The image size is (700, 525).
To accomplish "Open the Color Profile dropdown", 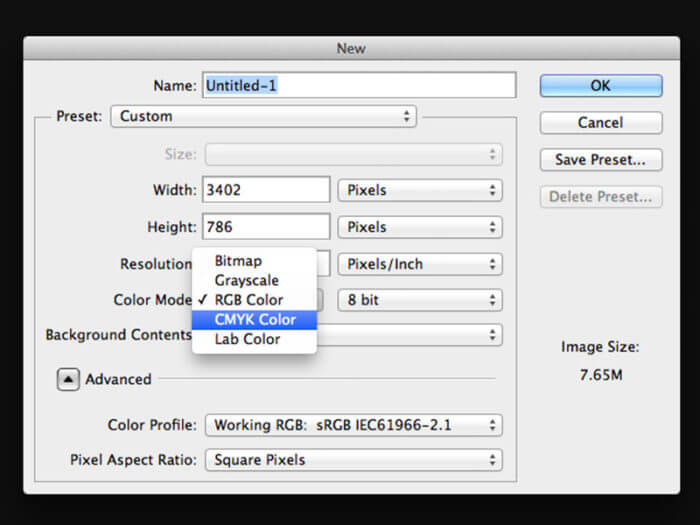I will coord(353,425).
